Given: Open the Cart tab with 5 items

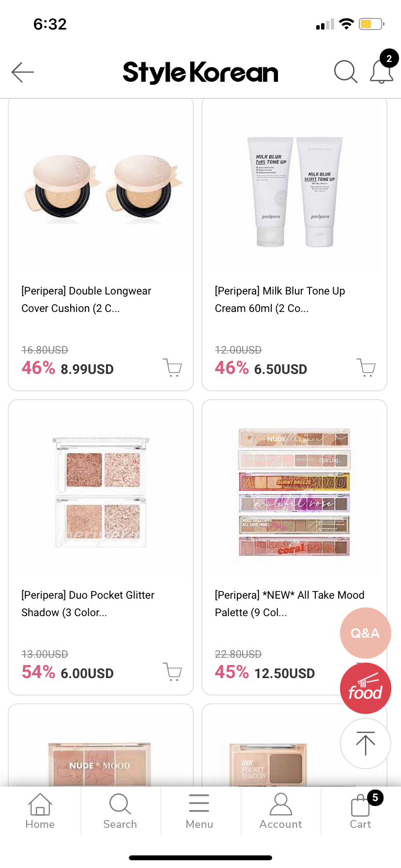Looking at the screenshot, I should click(x=361, y=811).
